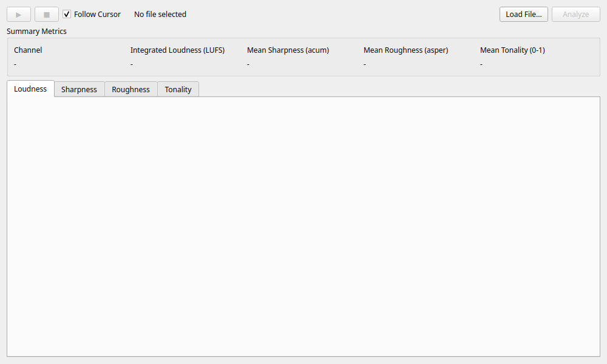Click the dash value under Channel
The height and width of the screenshot is (364, 607).
tap(15, 64)
